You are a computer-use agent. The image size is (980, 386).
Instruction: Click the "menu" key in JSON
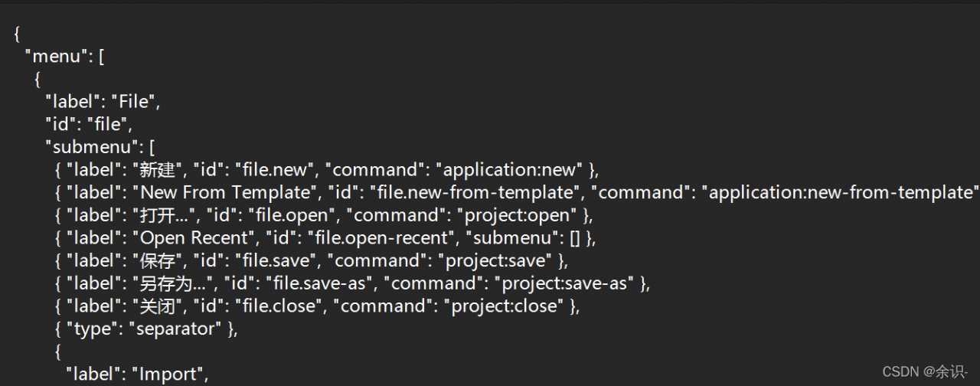pos(56,56)
